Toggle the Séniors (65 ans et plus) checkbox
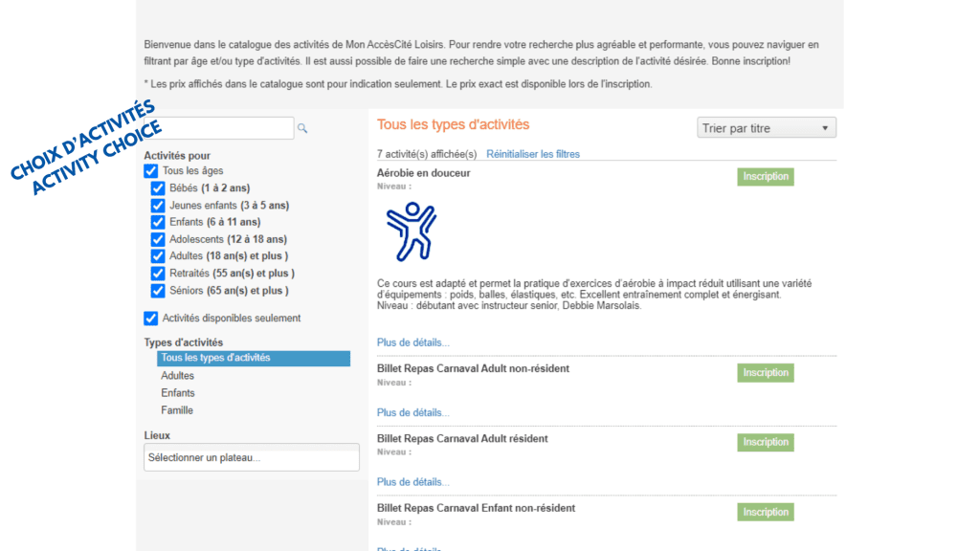The height and width of the screenshot is (551, 980). tap(158, 291)
